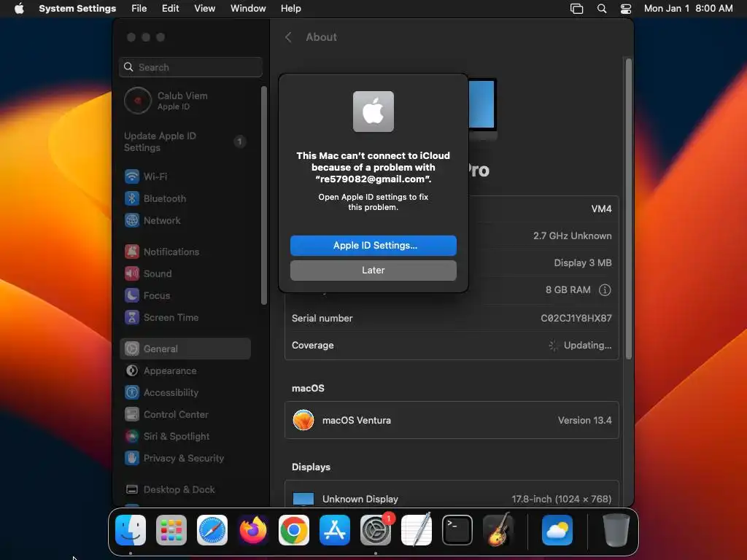
Task: Open the Trash in the Dock
Action: click(x=616, y=530)
